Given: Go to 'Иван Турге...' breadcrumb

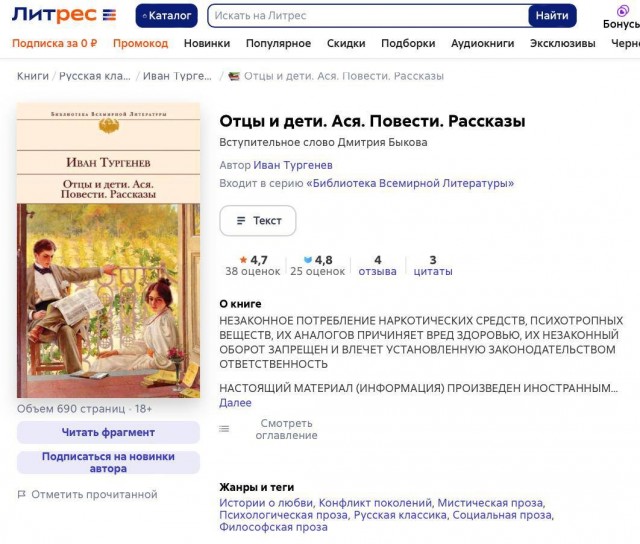Looking at the screenshot, I should pos(177,76).
